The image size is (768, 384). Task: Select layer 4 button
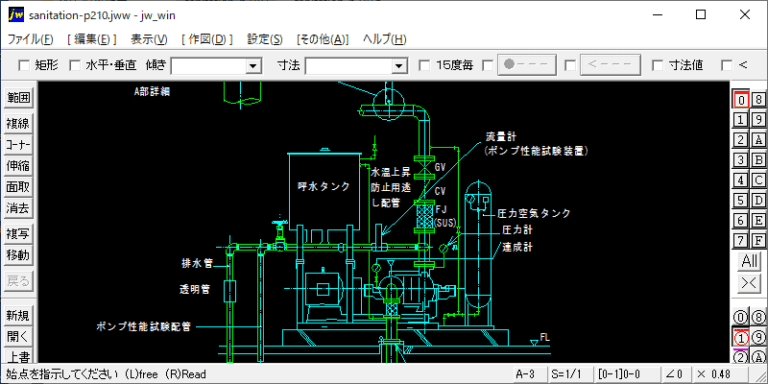tap(741, 180)
